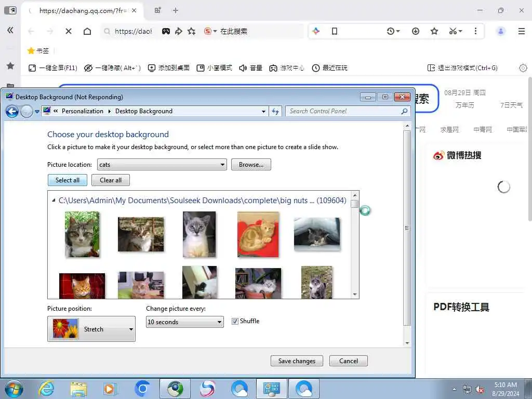Open the hamburger main menu
532x399 pixels.
(x=522, y=31)
